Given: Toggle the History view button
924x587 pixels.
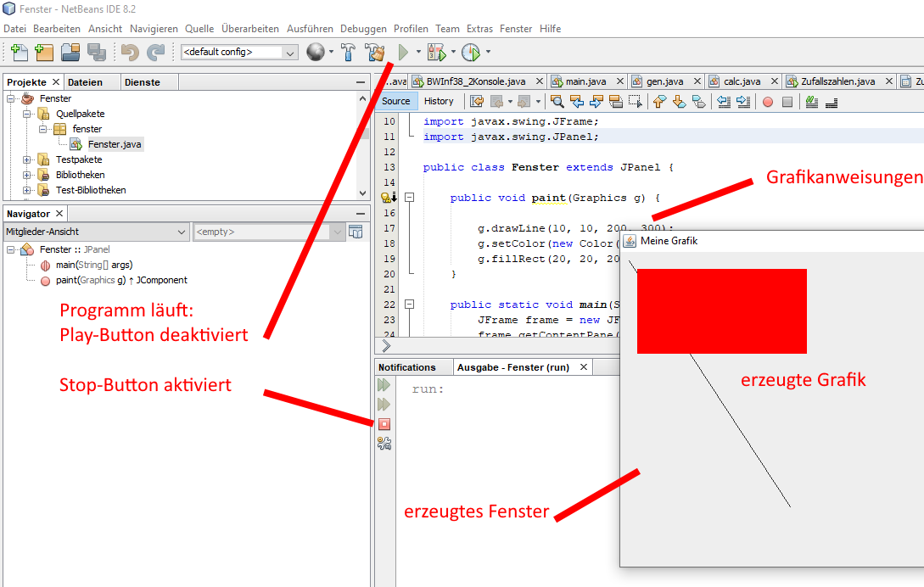Looking at the screenshot, I should [439, 102].
